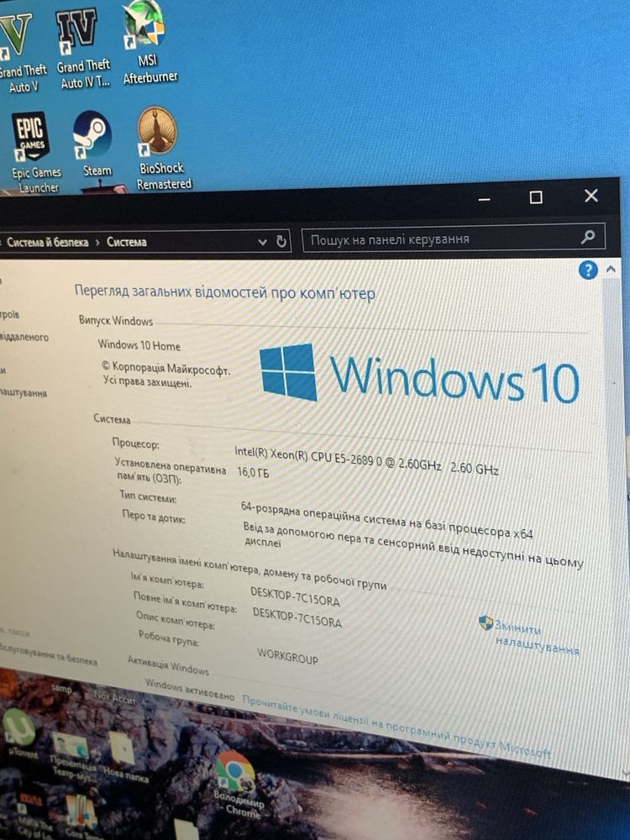
Task: Click the first DESKTOP-7C15ORA computer name
Action: pos(295,596)
